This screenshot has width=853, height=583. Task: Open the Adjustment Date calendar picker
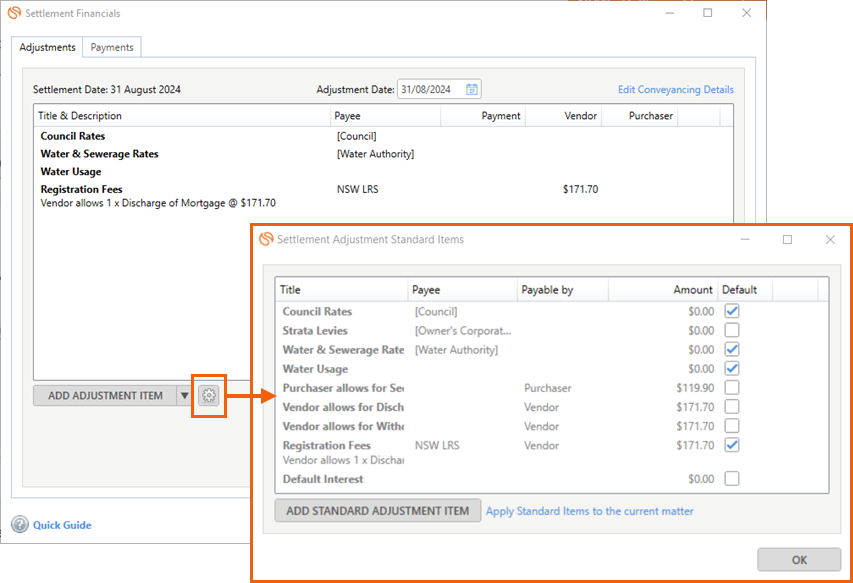tap(472, 89)
